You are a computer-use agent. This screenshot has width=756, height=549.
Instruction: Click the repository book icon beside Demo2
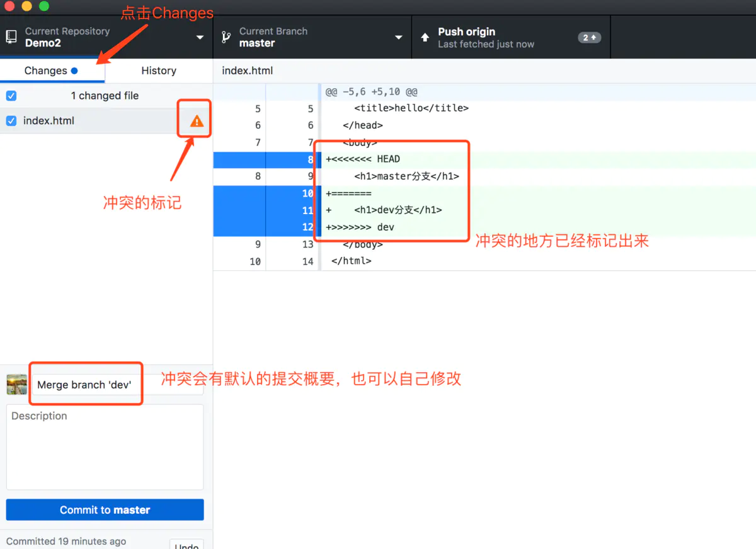pyautogui.click(x=10, y=37)
